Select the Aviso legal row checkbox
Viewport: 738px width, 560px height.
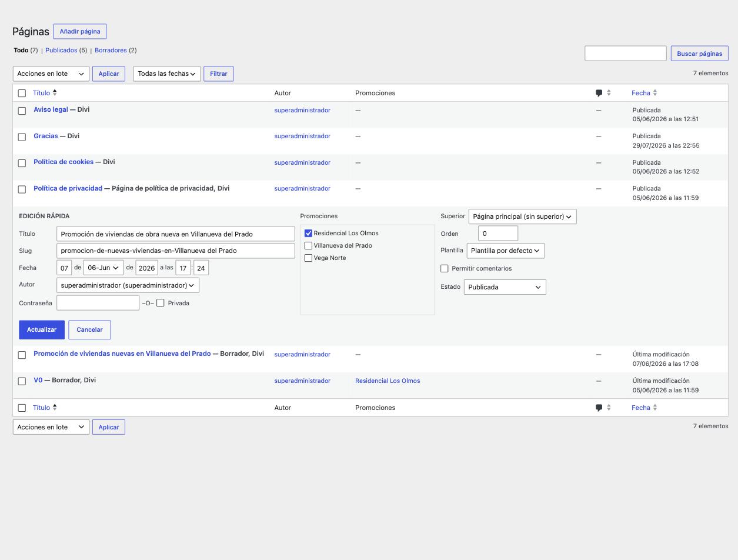pyautogui.click(x=22, y=111)
